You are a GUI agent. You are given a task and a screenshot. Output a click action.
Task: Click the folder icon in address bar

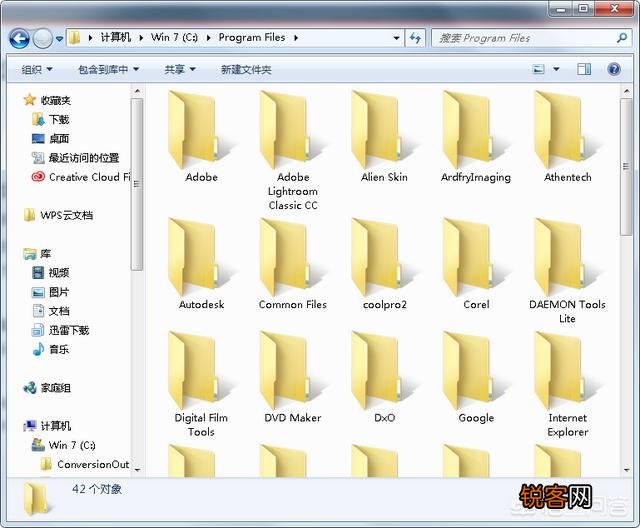pyautogui.click(x=74, y=38)
